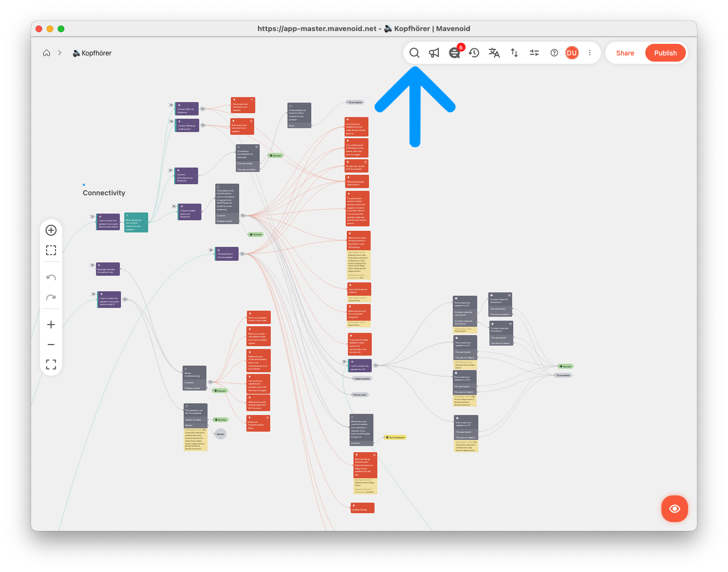The height and width of the screenshot is (572, 728).
Task: Go to home via house icon
Action: click(47, 53)
